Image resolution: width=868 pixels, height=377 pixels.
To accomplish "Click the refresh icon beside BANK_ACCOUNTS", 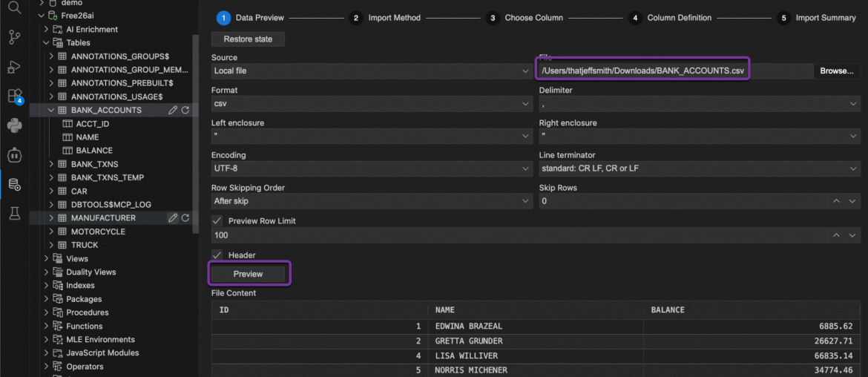I will point(185,110).
